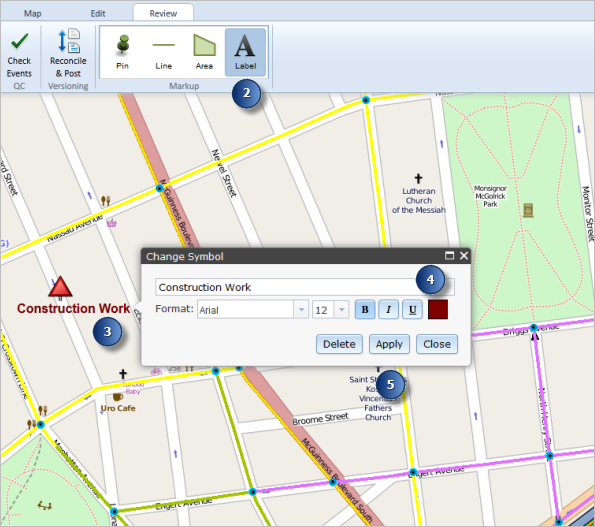
Task: Click the shopping basket icon on Nassau Avenue
Action: pos(111,223)
